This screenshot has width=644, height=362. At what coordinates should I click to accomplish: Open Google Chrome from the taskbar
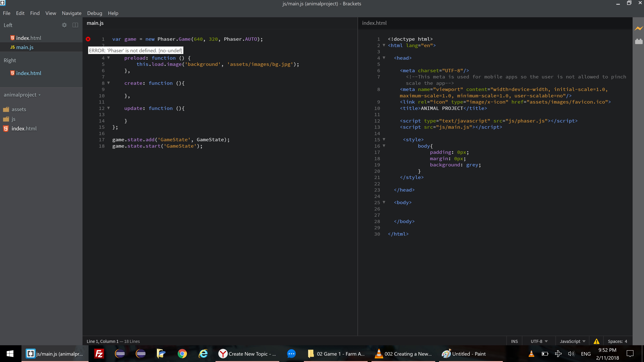coord(182,354)
